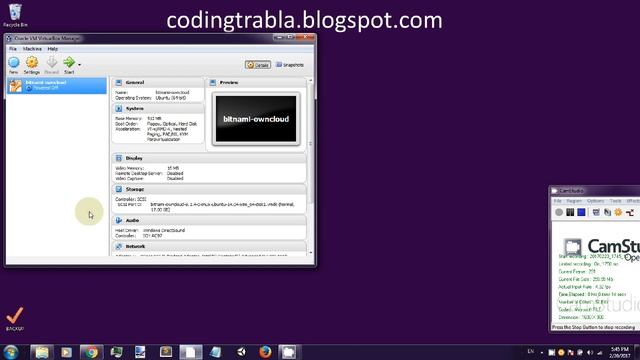Open File Explorer from taskbar
Image resolution: width=640 pixels, height=360 pixels.
[42, 352]
